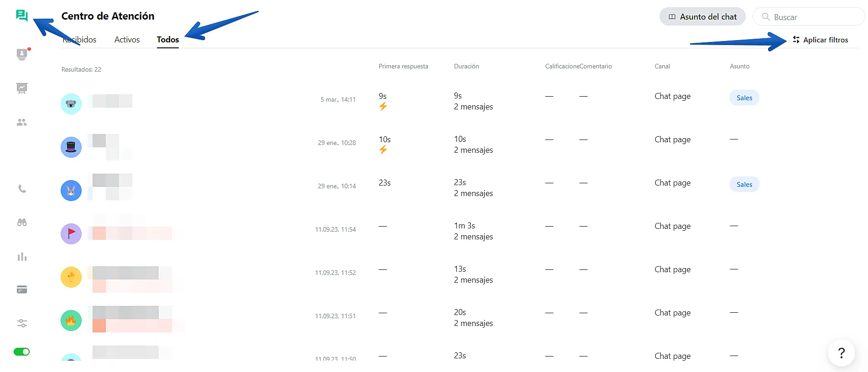Open the presentation chart sidebar icon
This screenshot has height=372, width=868.
(21, 88)
